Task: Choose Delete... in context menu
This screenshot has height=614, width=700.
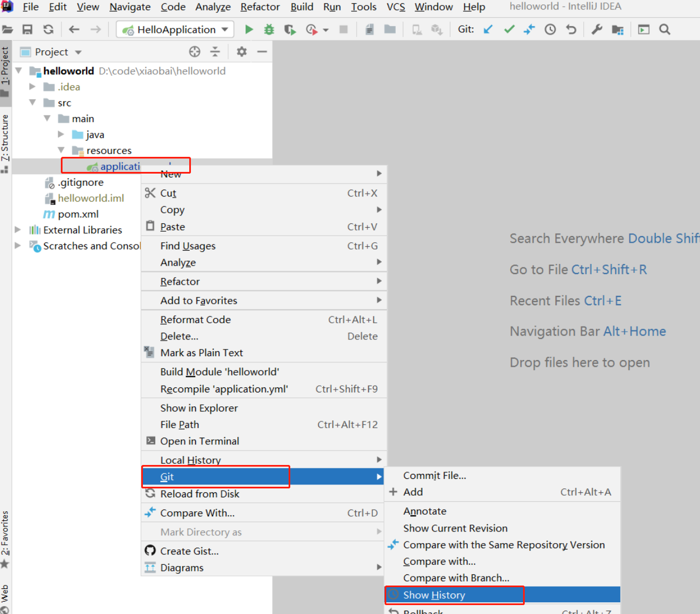Action: [x=263, y=336]
